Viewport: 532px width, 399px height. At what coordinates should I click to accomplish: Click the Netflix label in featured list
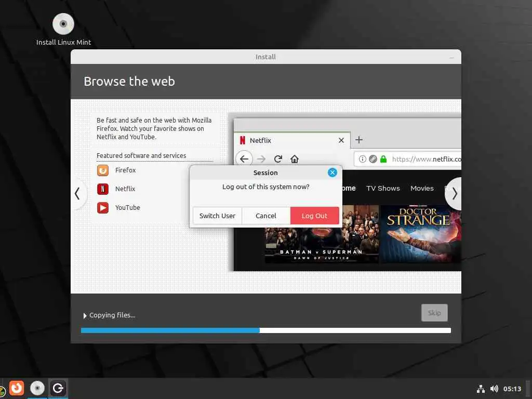pos(125,189)
